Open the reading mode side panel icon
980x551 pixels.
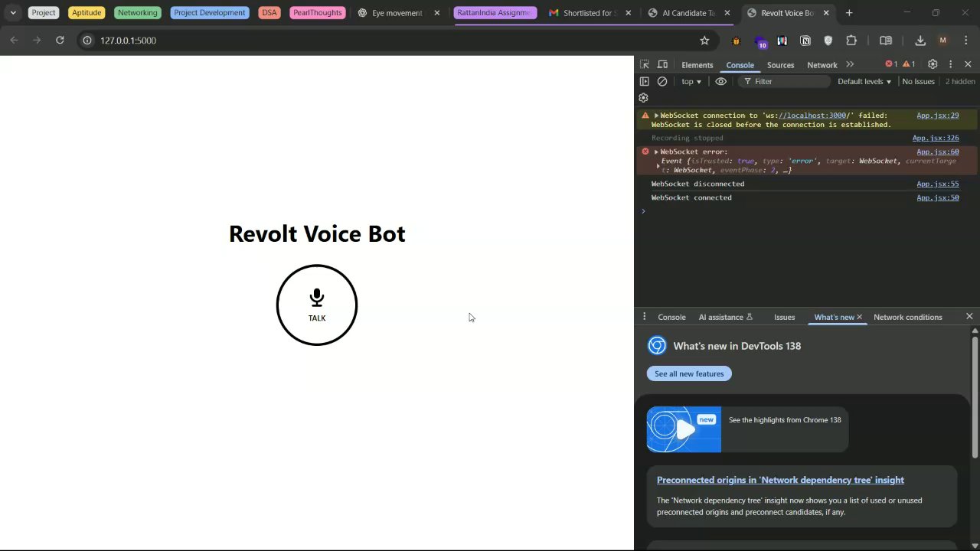coord(886,41)
